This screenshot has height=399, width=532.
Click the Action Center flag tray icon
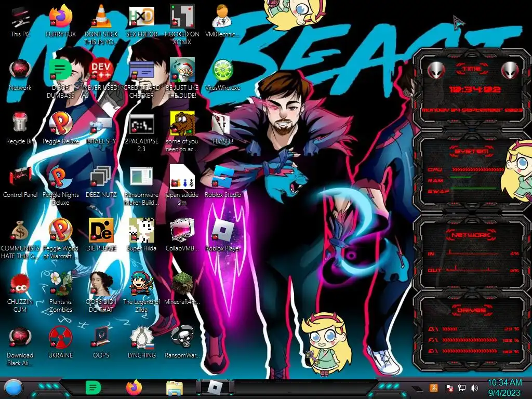(449, 388)
